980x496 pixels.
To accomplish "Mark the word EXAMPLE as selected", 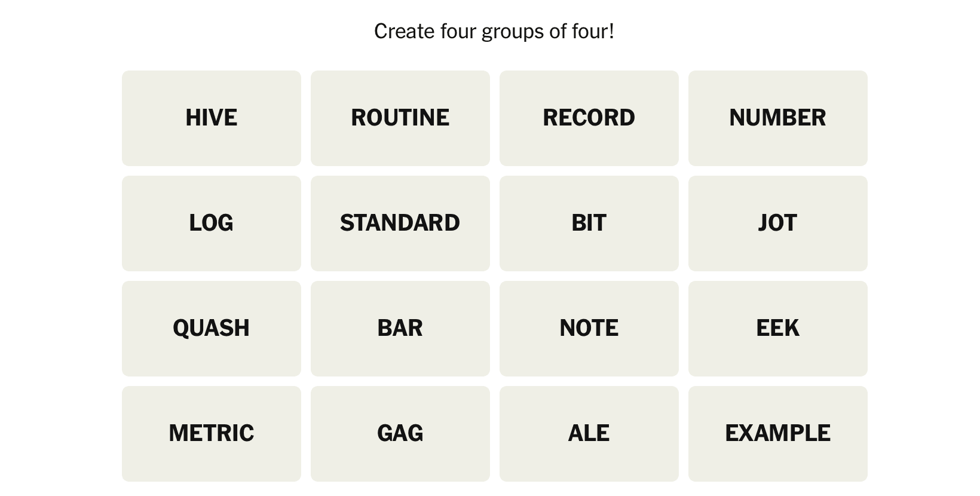I will (x=777, y=433).
